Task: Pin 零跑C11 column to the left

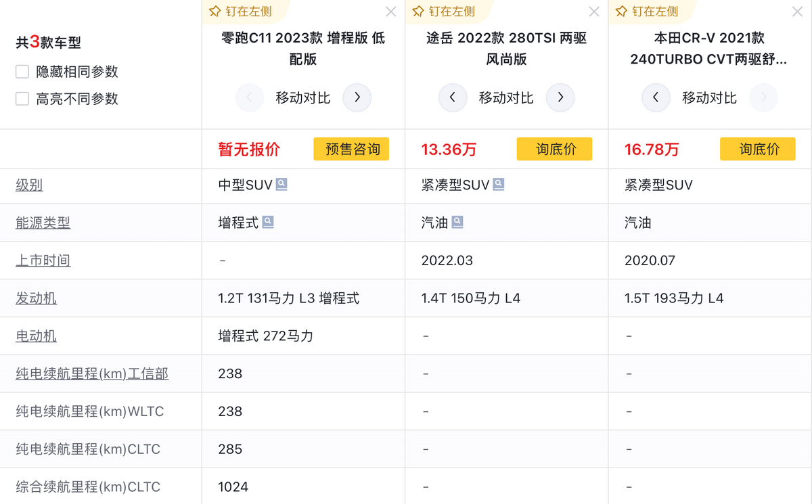Action: [238, 12]
